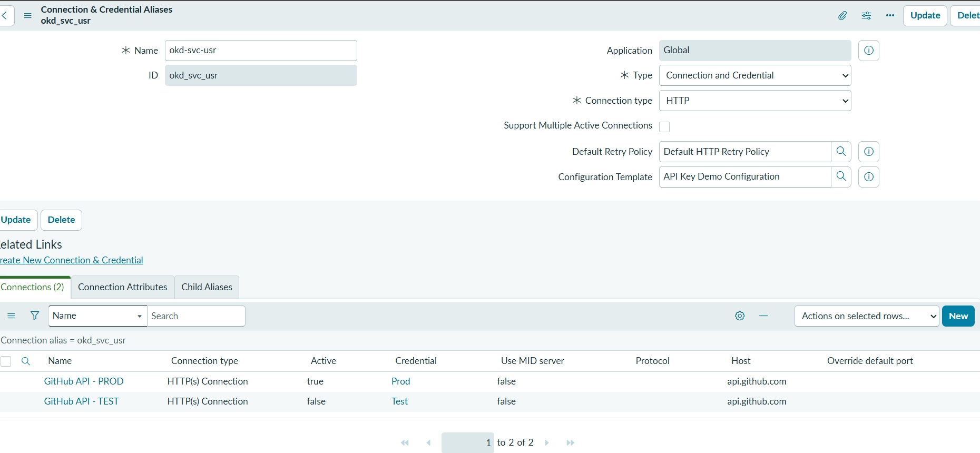Sort by Override default port column header
The height and width of the screenshot is (453, 980).
tap(870, 361)
